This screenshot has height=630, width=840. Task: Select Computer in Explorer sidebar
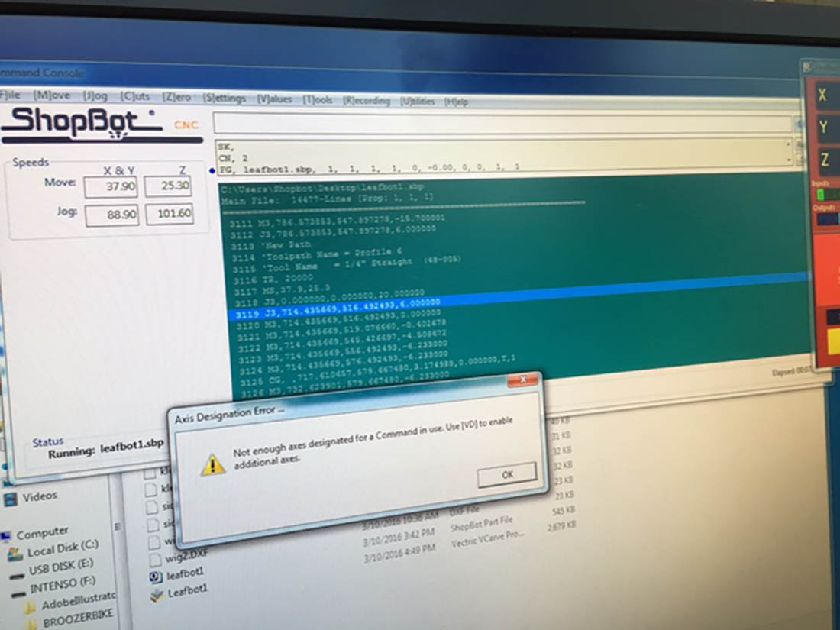[42, 533]
